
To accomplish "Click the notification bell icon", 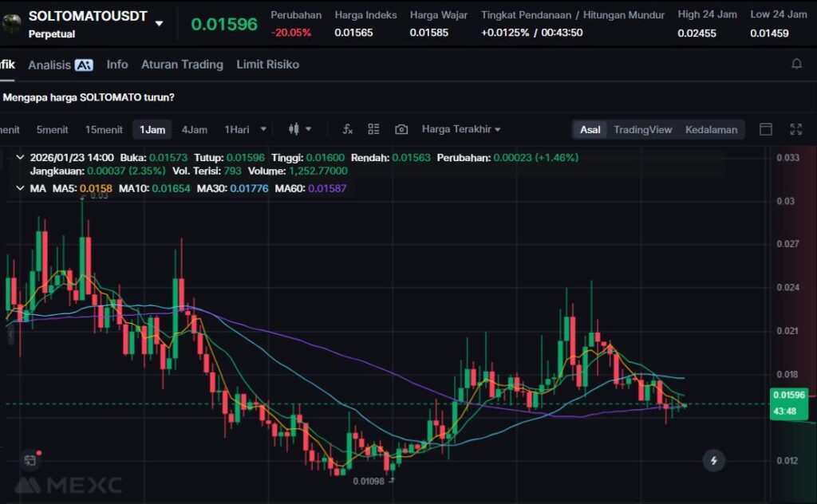I will tap(796, 65).
